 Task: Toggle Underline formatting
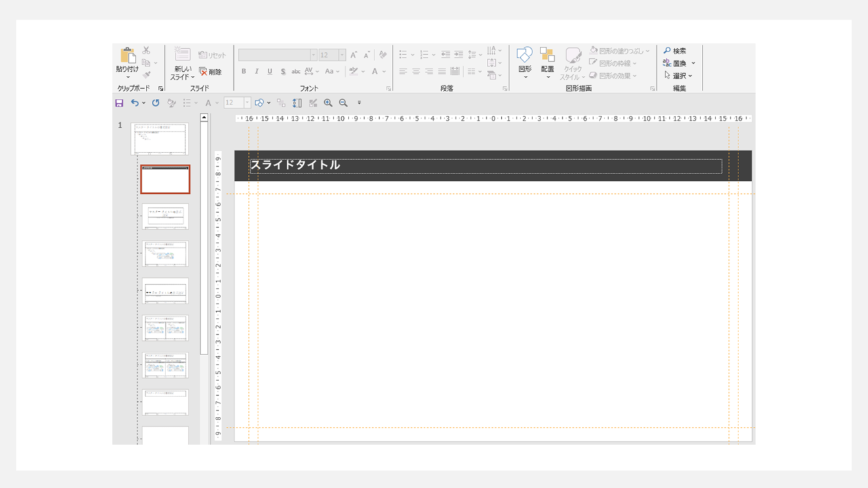[269, 71]
